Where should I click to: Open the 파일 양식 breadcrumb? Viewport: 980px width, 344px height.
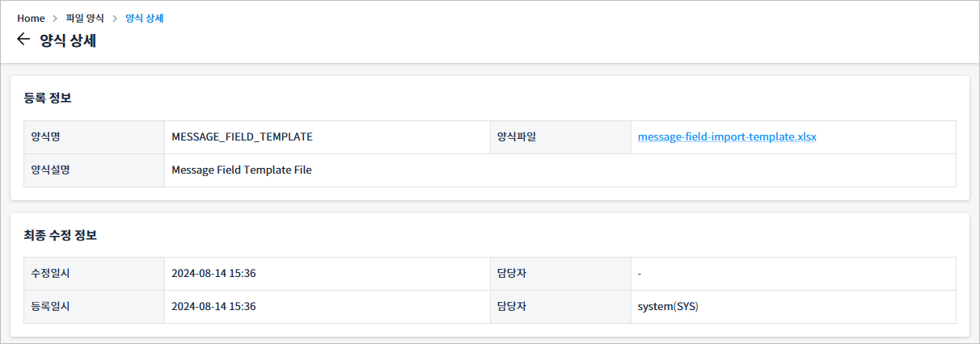85,18
